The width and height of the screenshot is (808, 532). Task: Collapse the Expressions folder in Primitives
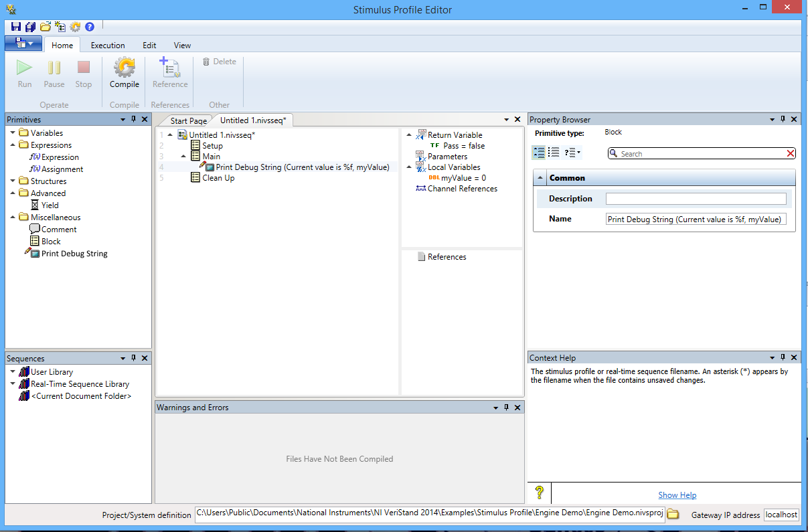point(13,145)
